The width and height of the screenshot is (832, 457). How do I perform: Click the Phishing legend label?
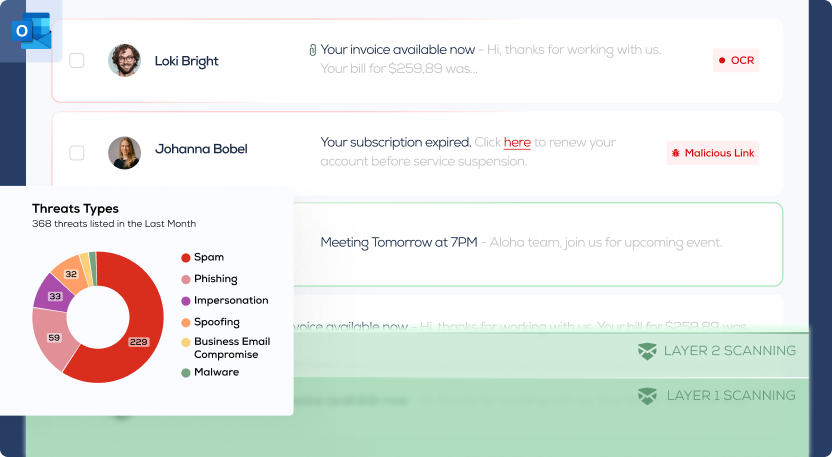point(215,279)
